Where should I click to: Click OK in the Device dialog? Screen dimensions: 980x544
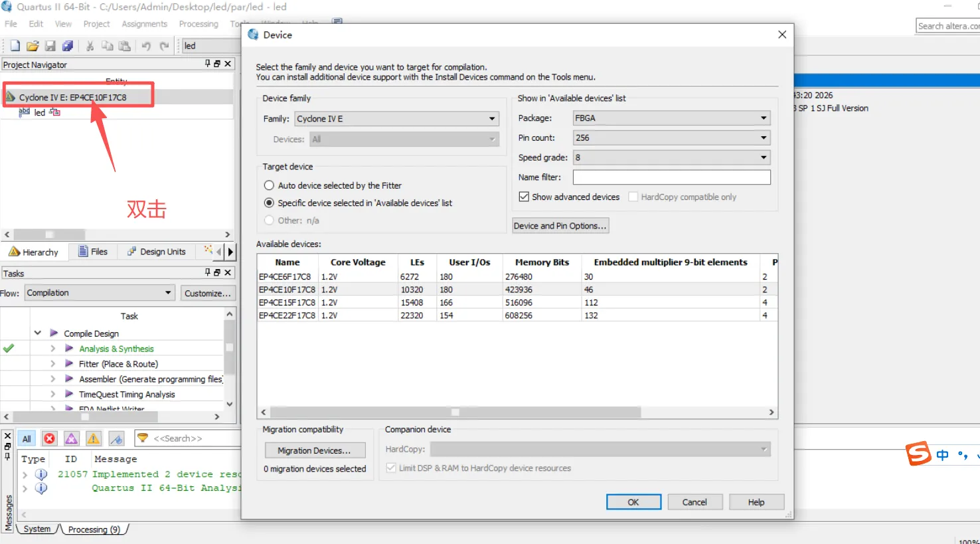tap(633, 502)
